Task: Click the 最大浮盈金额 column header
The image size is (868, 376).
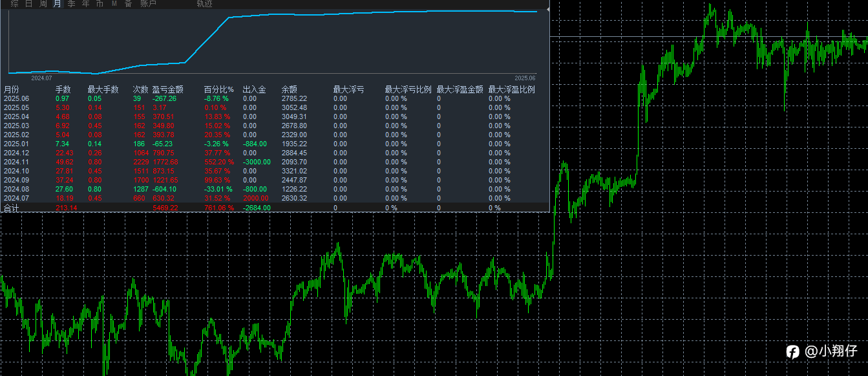Action: pos(460,90)
